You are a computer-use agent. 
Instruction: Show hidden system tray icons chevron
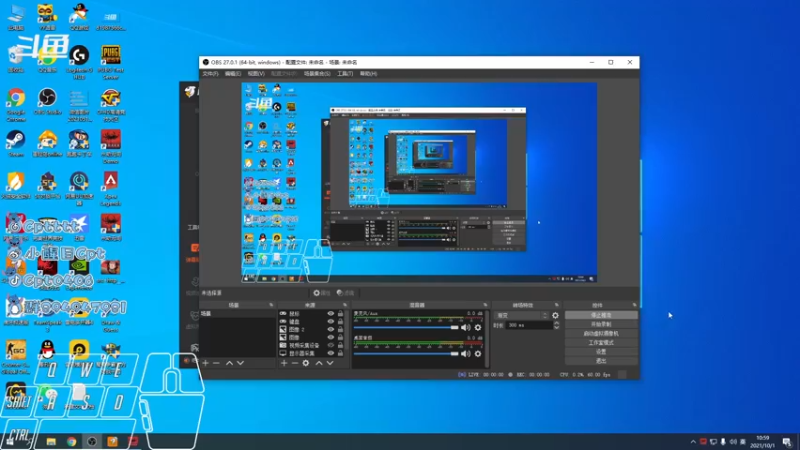pos(693,442)
